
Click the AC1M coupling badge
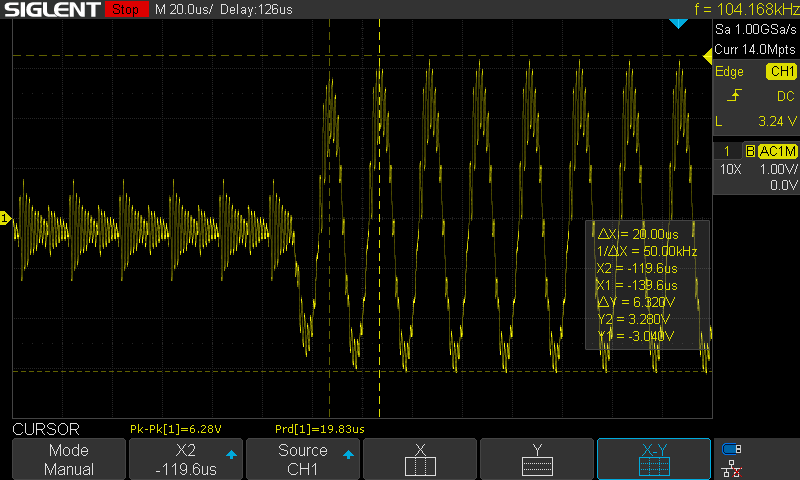(x=778, y=151)
